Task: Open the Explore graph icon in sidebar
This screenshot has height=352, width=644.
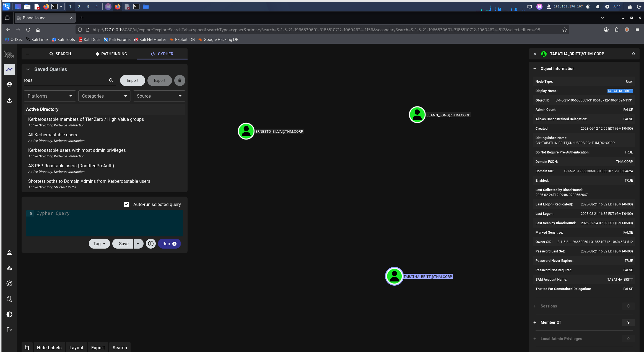Action: [x=9, y=69]
